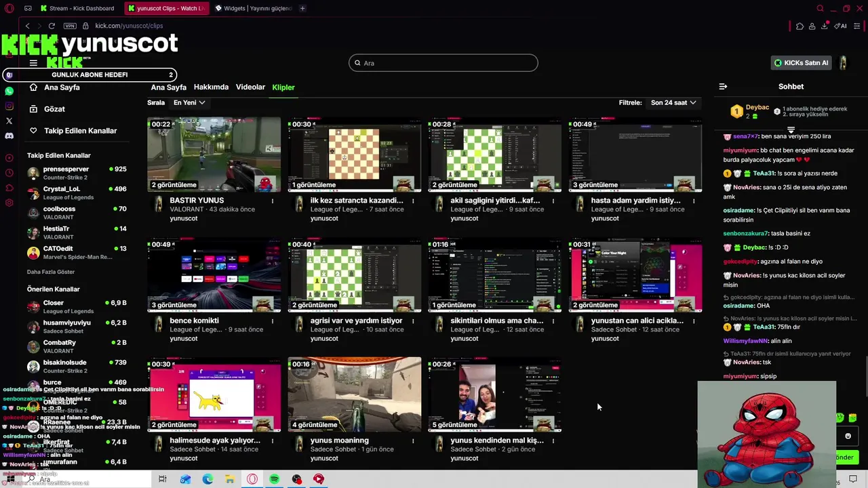The width and height of the screenshot is (868, 488).
Task: Open recommended channel bisakinolsude
Action: [x=77, y=367]
